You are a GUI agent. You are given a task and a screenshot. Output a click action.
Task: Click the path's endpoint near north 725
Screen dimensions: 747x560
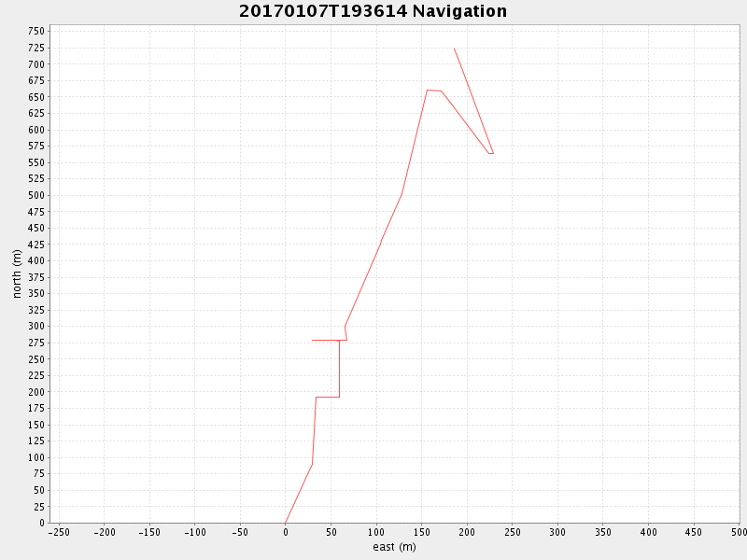[x=454, y=49]
